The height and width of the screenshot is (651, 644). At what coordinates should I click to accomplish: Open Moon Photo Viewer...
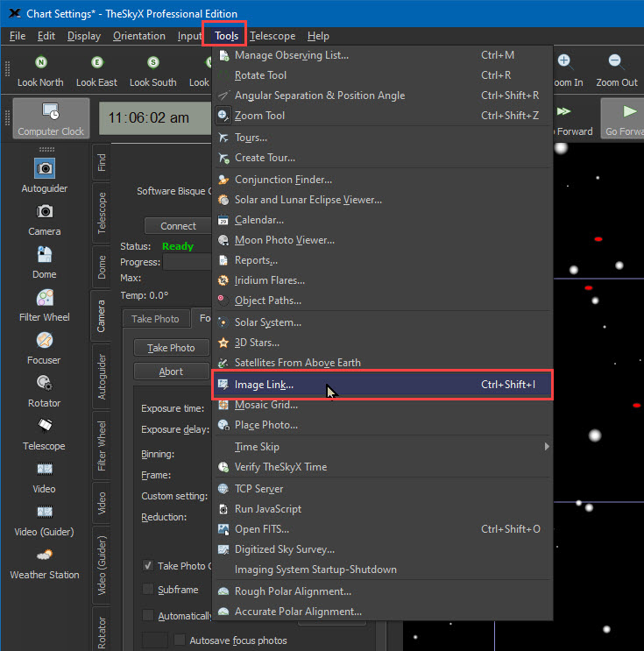[382, 240]
